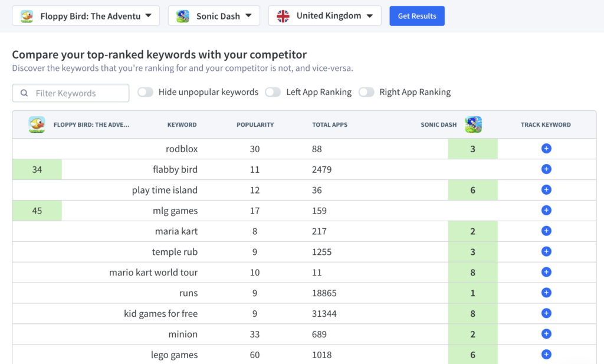
Task: Enable Right App Ranking toggle
Action: pos(366,92)
